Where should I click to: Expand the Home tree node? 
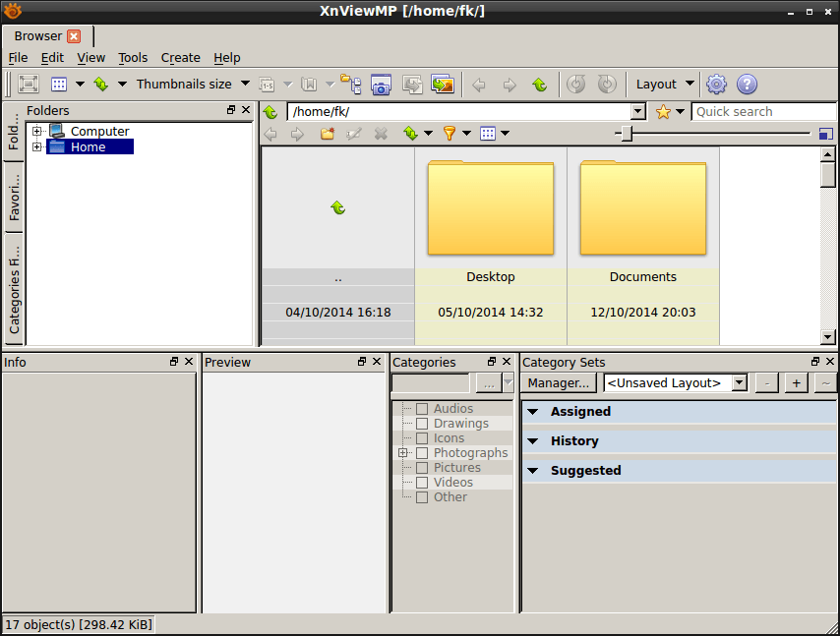pyautogui.click(x=37, y=146)
